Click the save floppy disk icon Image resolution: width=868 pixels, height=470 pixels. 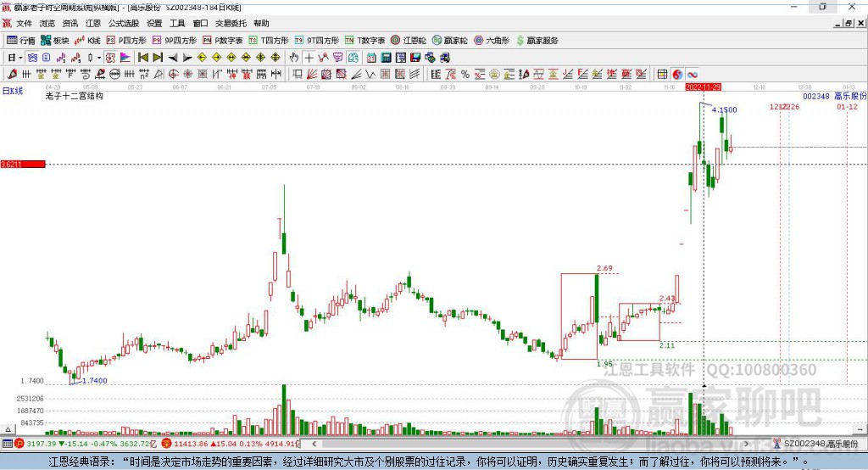pos(415,58)
